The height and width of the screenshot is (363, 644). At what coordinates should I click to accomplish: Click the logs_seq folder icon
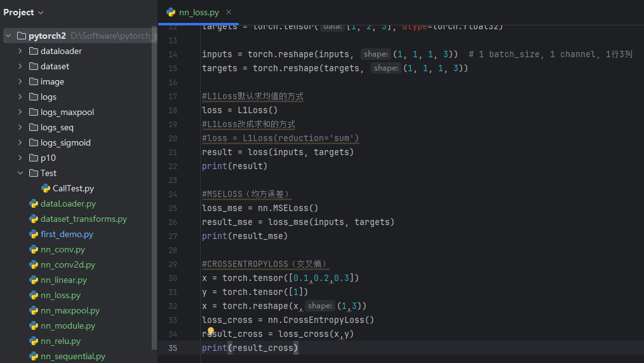click(34, 127)
